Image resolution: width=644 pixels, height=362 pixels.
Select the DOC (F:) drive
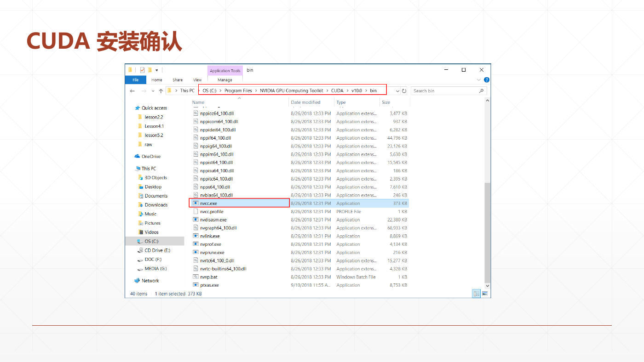point(153,260)
